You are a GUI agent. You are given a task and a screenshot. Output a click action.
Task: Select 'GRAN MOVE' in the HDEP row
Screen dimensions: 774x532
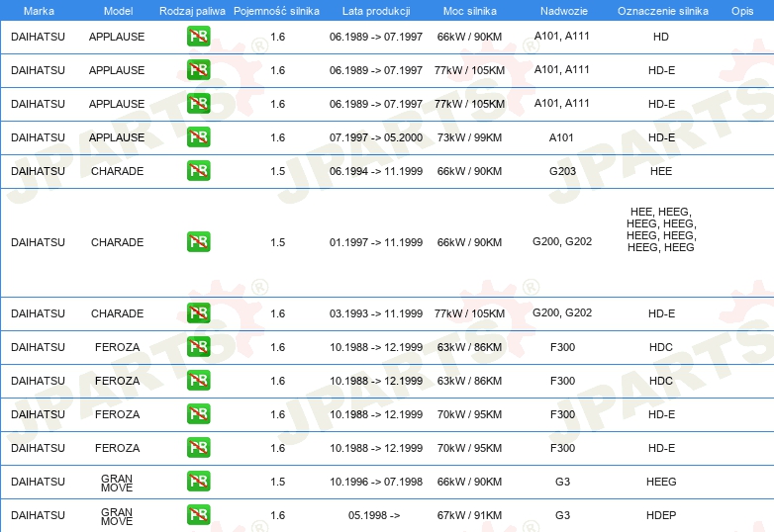[x=117, y=516]
